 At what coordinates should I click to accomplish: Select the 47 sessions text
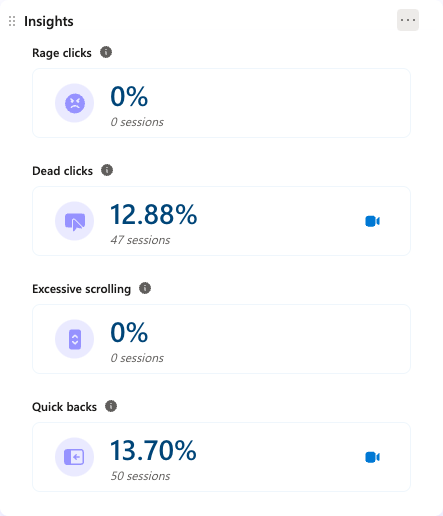(140, 240)
